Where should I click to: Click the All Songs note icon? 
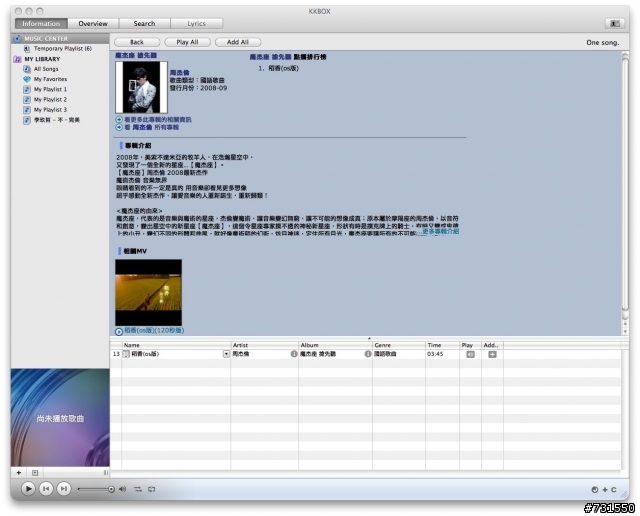pyautogui.click(x=27, y=69)
